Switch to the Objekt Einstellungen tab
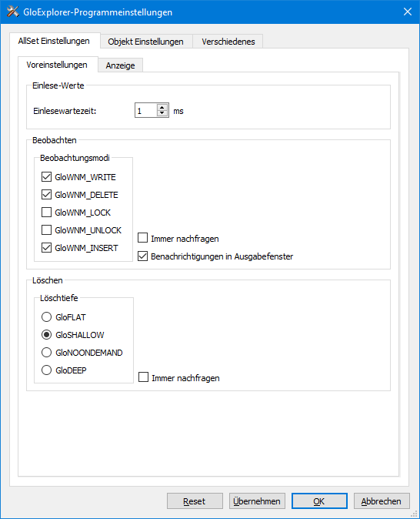This screenshot has height=519, width=420. pos(146,42)
